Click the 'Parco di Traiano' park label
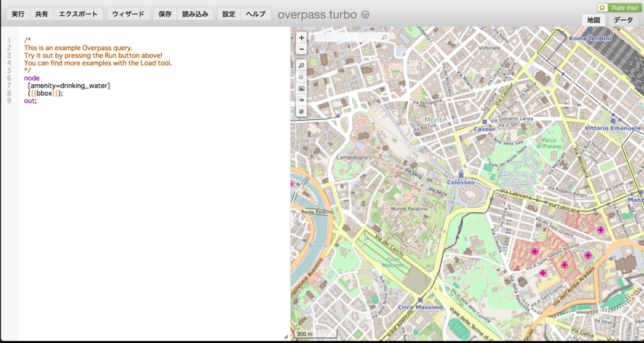 (548, 143)
